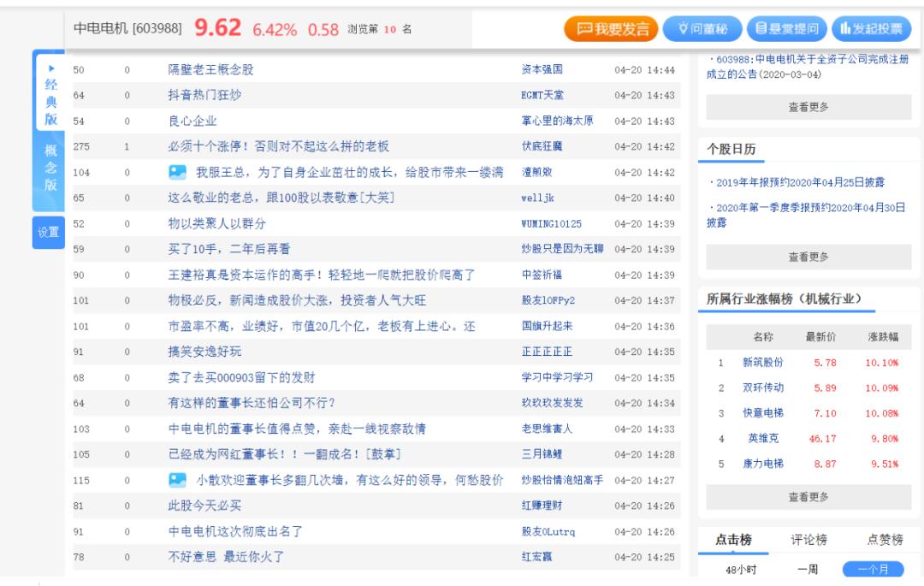Expand 查看更多 under 个股日历
Image resolution: width=924 pixels, height=586 pixels.
pyautogui.click(x=808, y=257)
